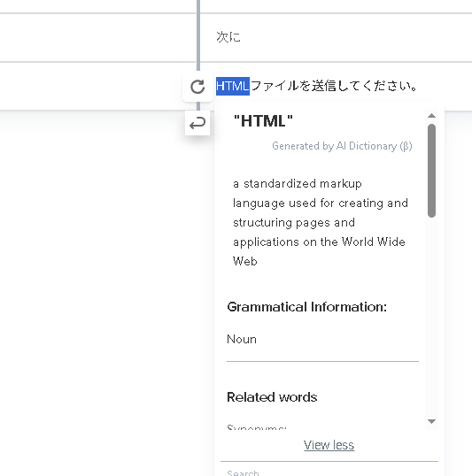Screen dimensions: 472x476
Task: Click the Japanese text ファイルを送信してください
Action: coord(334,86)
